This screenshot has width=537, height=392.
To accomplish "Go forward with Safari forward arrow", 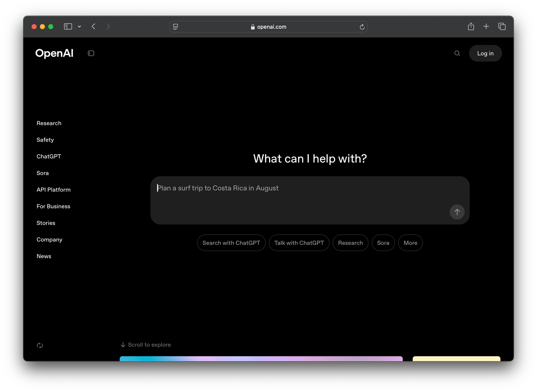I will (x=108, y=26).
